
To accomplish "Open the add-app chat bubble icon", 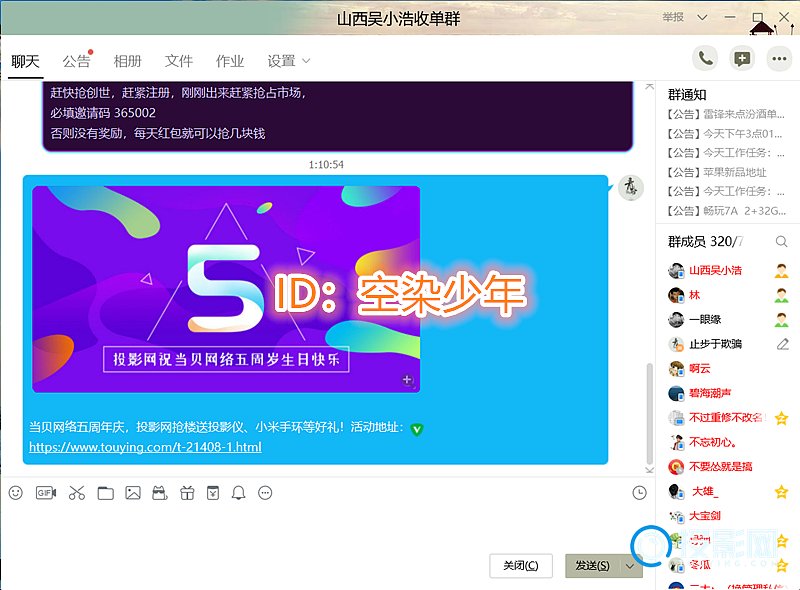I will pyautogui.click(x=742, y=59).
